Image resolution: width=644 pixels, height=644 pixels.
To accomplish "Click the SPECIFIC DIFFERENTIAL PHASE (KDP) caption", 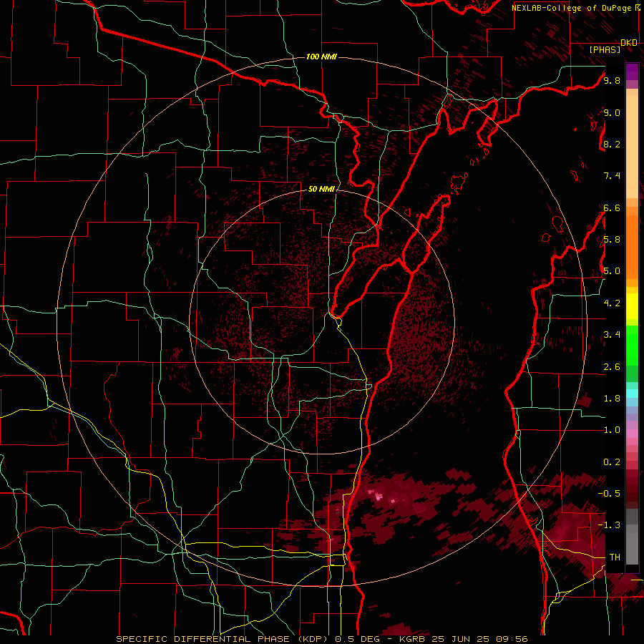I will click(224, 639).
